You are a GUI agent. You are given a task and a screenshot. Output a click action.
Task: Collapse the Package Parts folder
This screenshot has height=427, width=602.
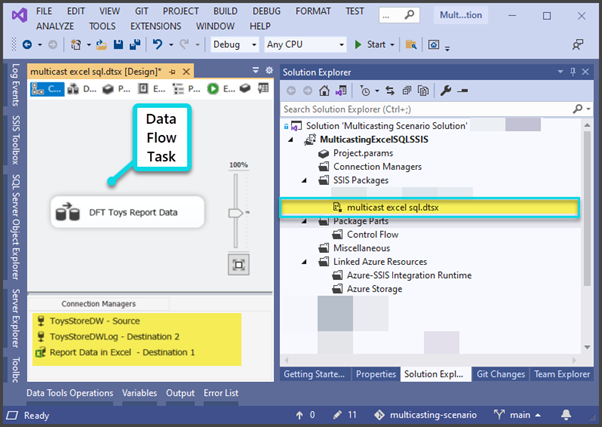click(x=304, y=221)
